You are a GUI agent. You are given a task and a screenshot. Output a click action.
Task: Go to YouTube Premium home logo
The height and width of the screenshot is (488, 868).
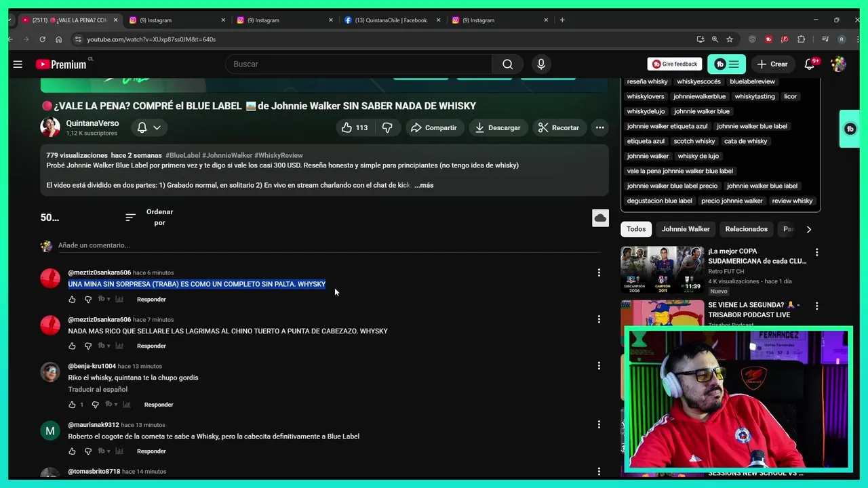(61, 64)
